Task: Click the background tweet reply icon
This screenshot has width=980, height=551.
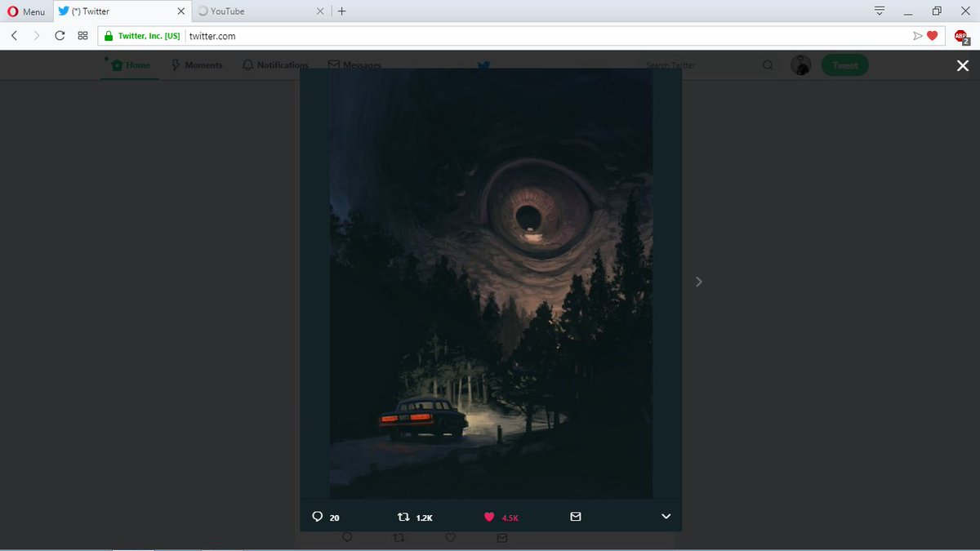Action: (x=347, y=538)
